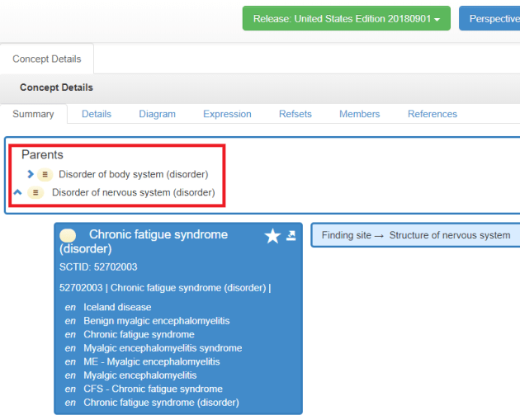Select the Concept Details panel tab
Viewport: 520px width, 420px height.
[x=46, y=59]
